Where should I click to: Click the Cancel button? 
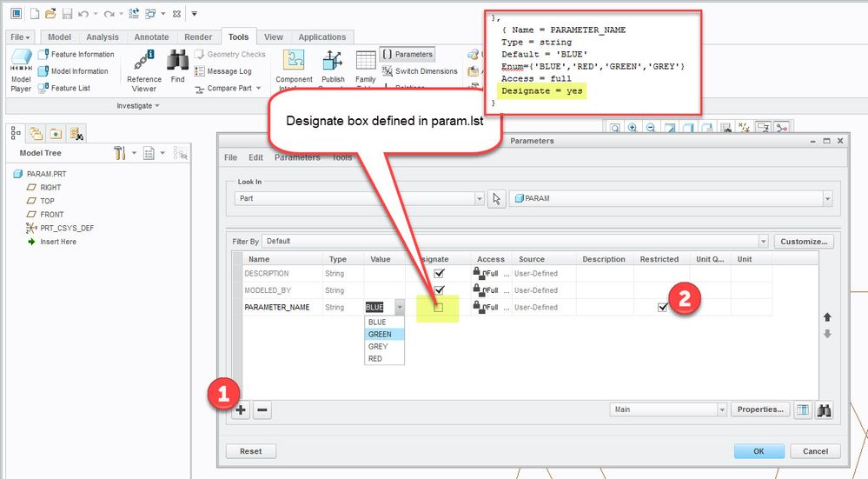[x=815, y=451]
